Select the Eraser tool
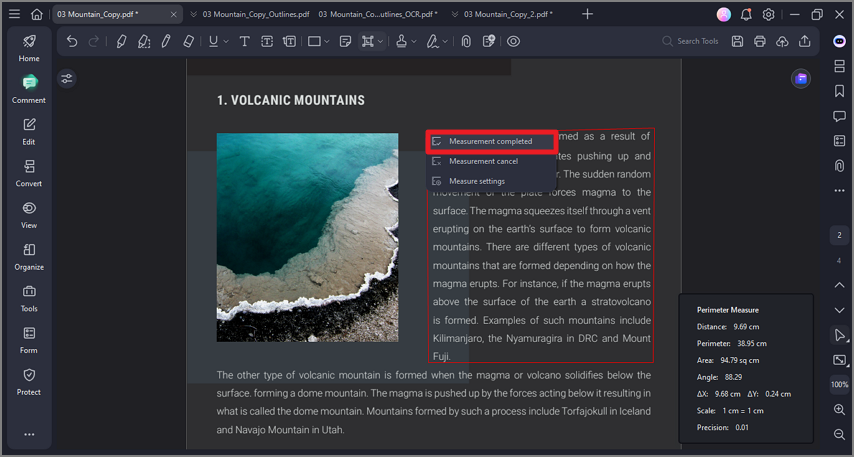 [x=188, y=41]
